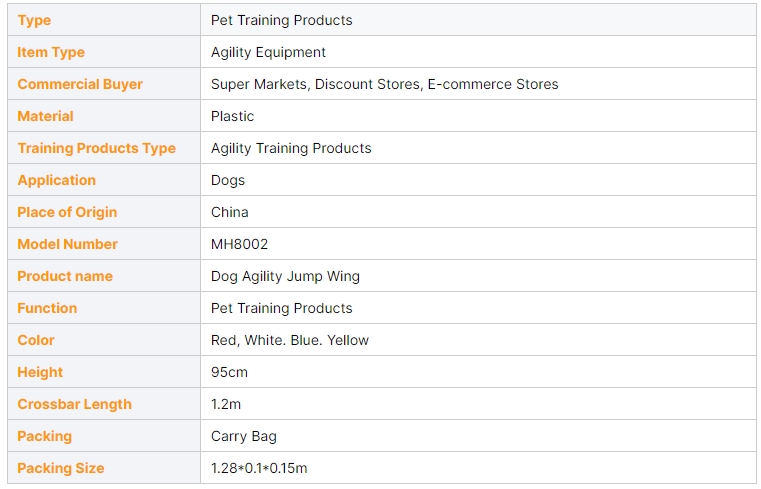Viewport: 761px width, 489px height.
Task: Click the Agility Training Products value
Action: 291,148
